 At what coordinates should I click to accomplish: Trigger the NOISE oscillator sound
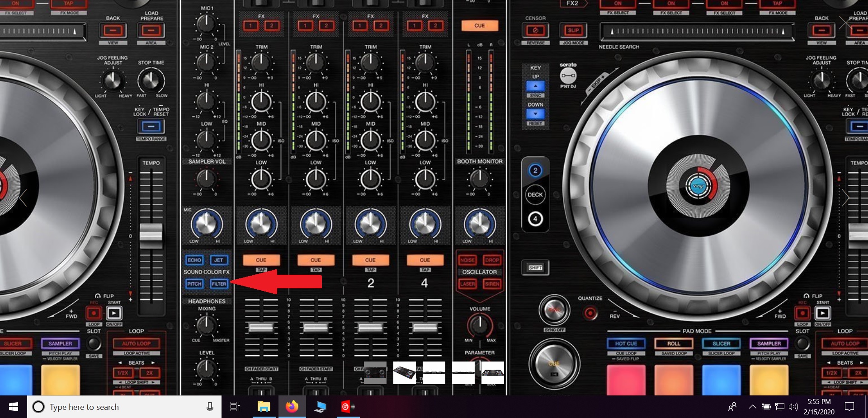pyautogui.click(x=468, y=260)
